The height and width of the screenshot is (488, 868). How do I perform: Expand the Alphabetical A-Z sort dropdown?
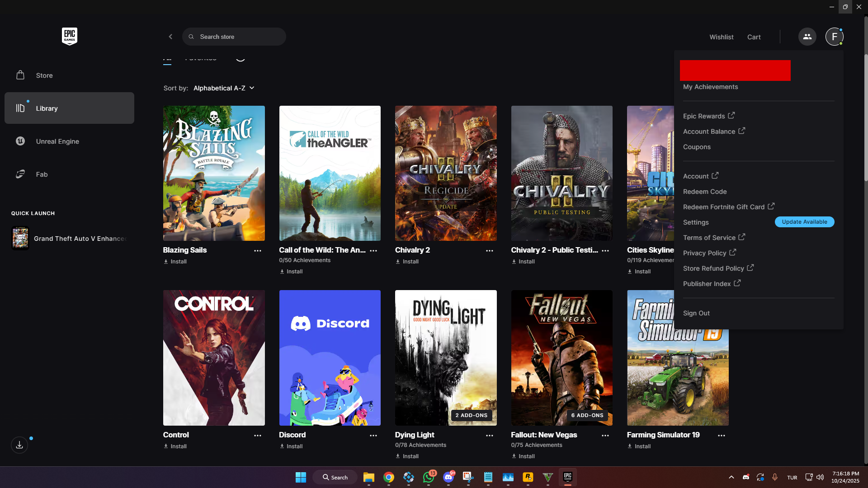[224, 88]
